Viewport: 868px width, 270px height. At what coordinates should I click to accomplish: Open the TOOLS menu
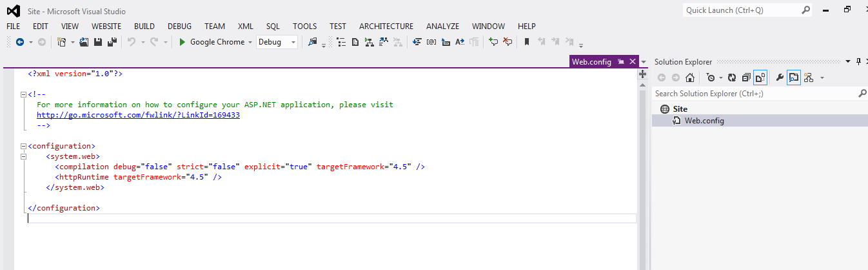point(305,26)
